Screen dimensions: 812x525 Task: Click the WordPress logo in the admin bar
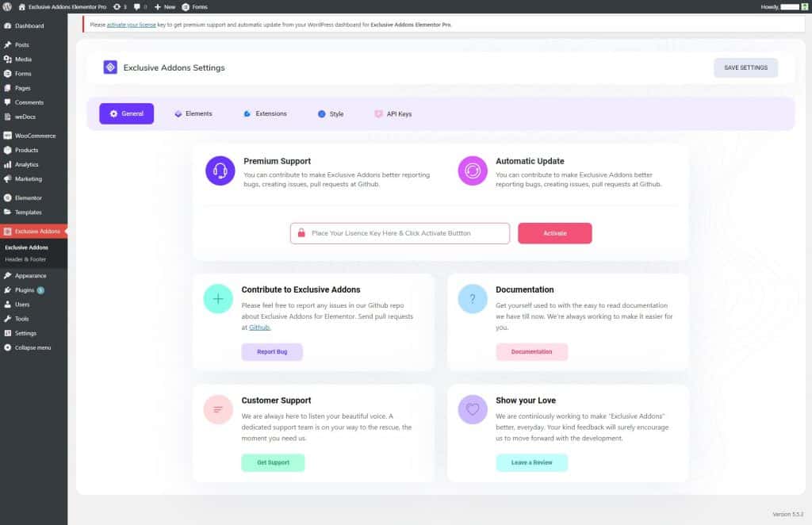coord(7,6)
